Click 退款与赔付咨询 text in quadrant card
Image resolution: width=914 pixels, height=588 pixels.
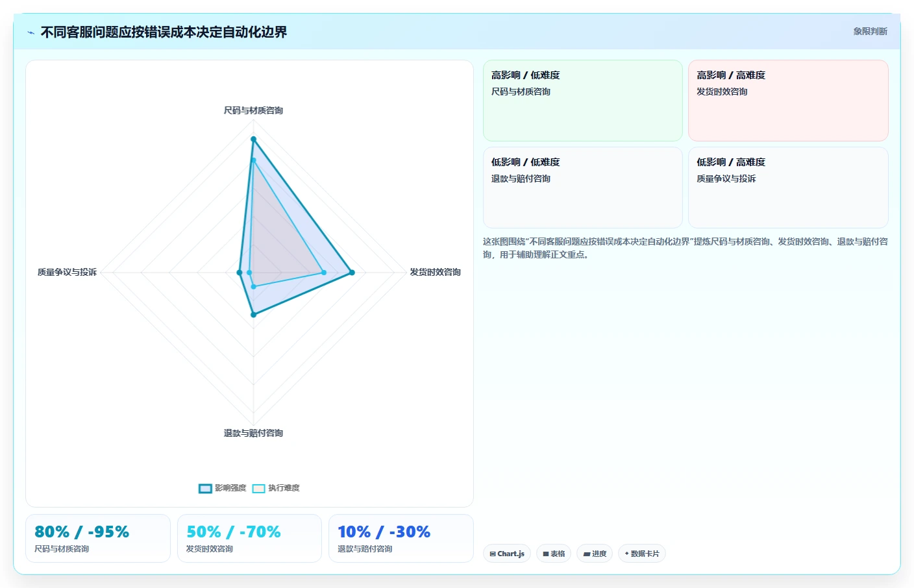tap(521, 178)
